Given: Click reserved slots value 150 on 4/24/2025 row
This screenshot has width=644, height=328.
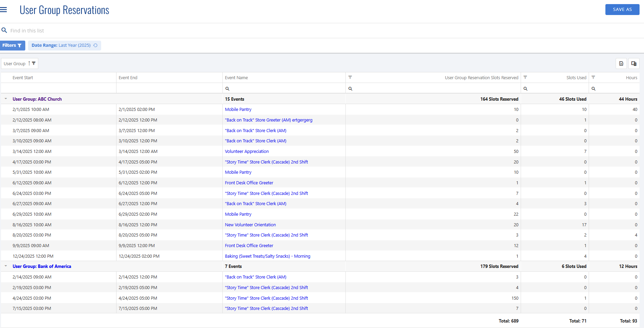Looking at the screenshot, I should point(515,298).
